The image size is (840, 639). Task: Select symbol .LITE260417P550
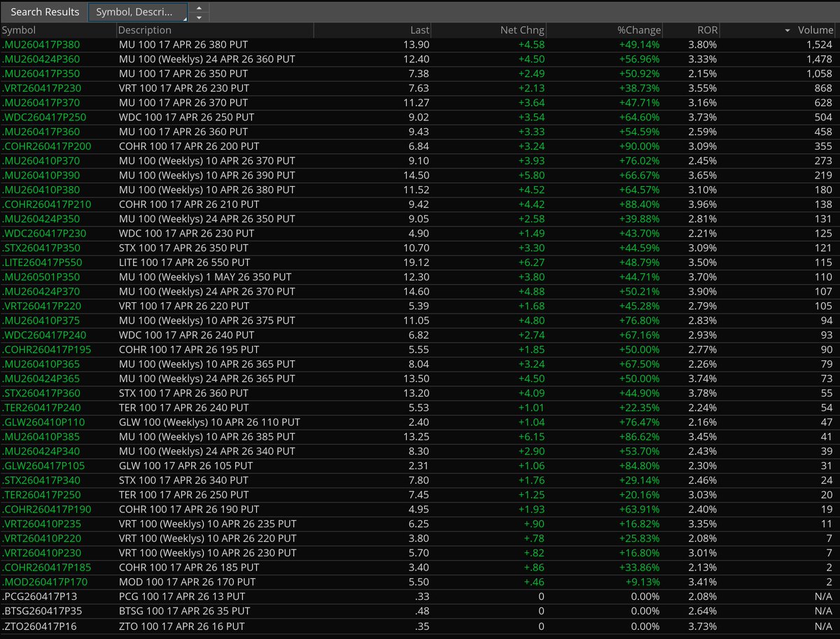pos(43,262)
